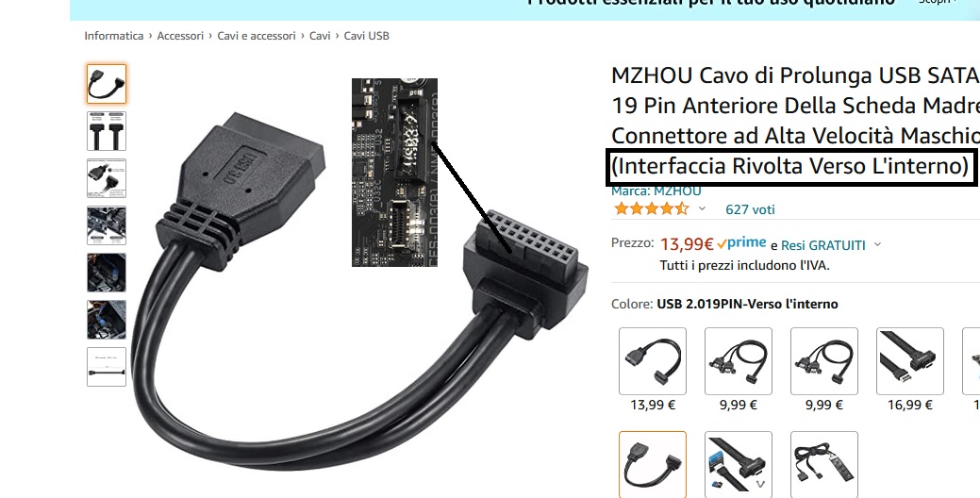The width and height of the screenshot is (980, 498).
Task: Visit the Marca: MZHOU brand link
Action: click(x=656, y=191)
